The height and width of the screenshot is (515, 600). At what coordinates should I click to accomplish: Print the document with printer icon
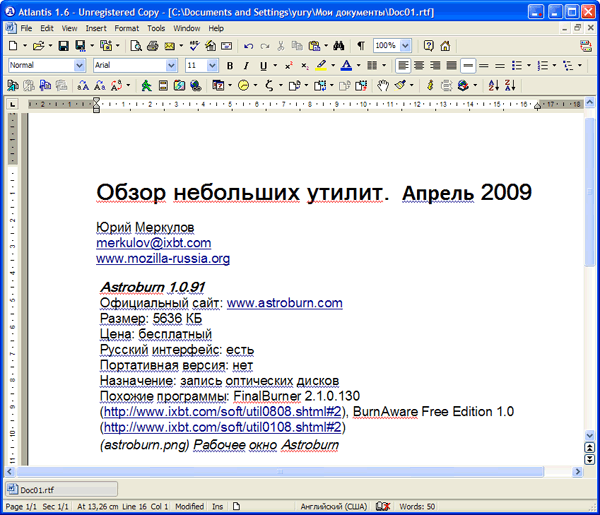153,46
